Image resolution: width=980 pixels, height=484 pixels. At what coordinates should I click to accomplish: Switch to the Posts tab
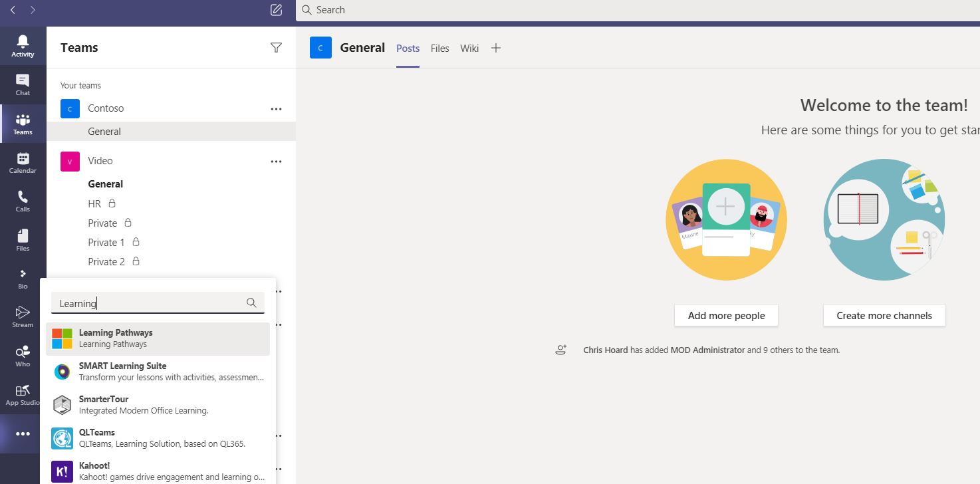coord(408,48)
